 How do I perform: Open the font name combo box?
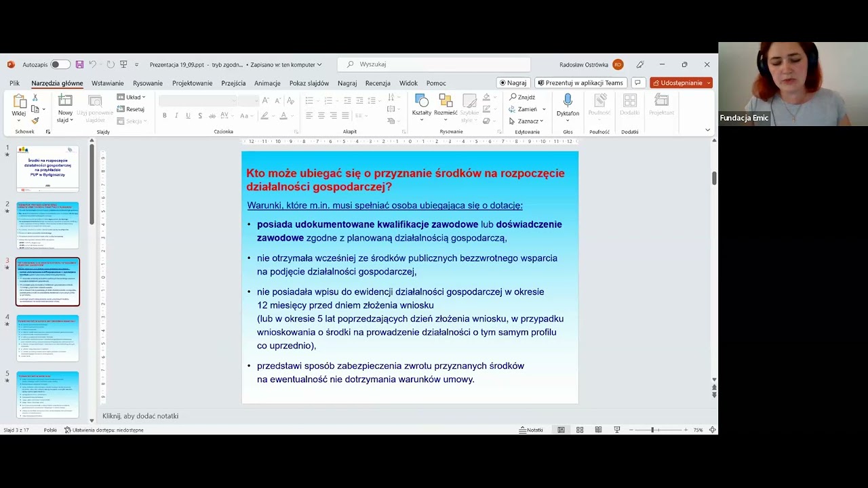pos(198,100)
